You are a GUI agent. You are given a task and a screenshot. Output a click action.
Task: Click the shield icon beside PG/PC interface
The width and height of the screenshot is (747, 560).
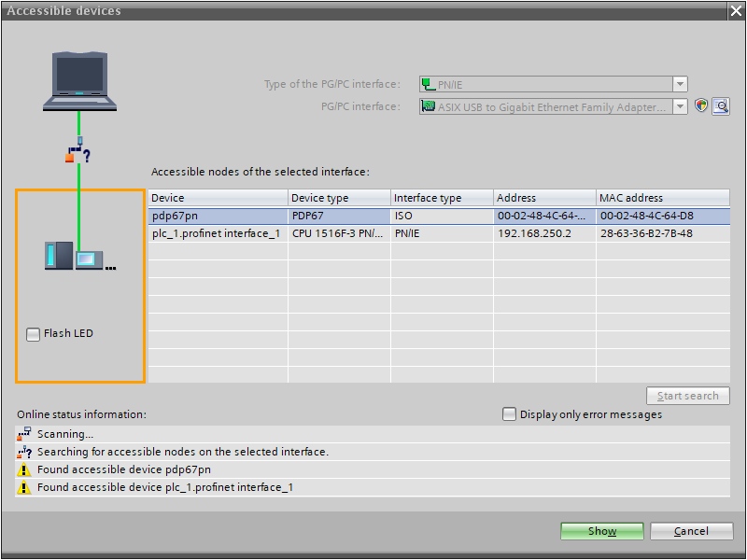[701, 105]
